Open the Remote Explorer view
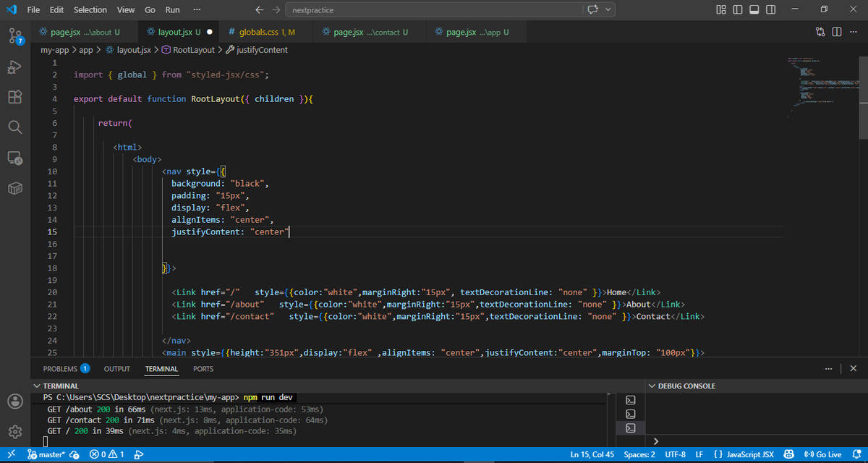The width and height of the screenshot is (868, 463). (x=14, y=158)
